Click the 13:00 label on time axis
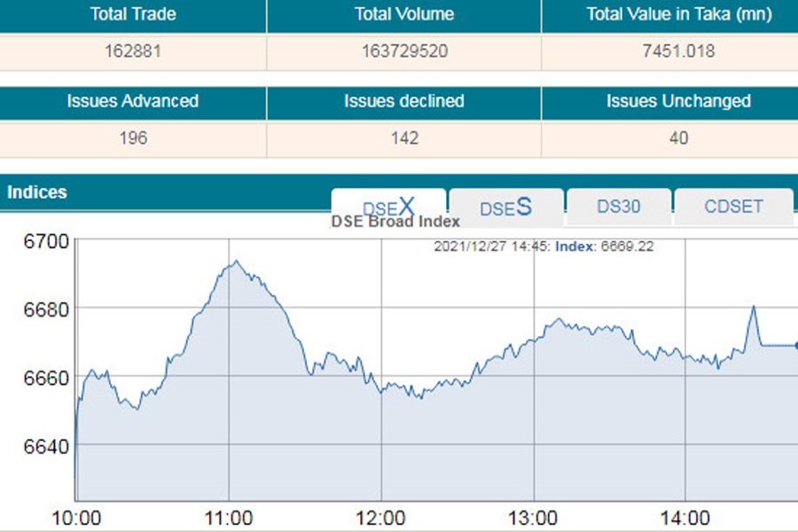 [534, 517]
